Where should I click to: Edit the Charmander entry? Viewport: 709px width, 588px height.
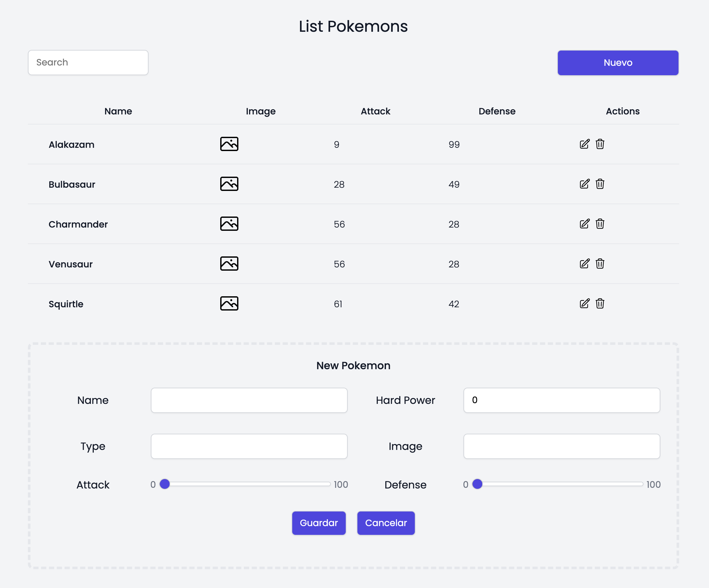pos(584,224)
